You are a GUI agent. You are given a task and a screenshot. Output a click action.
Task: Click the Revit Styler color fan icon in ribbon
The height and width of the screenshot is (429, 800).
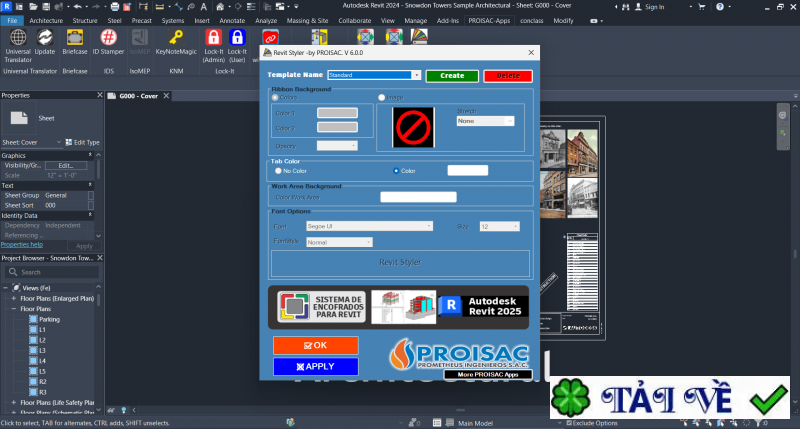[419, 37]
